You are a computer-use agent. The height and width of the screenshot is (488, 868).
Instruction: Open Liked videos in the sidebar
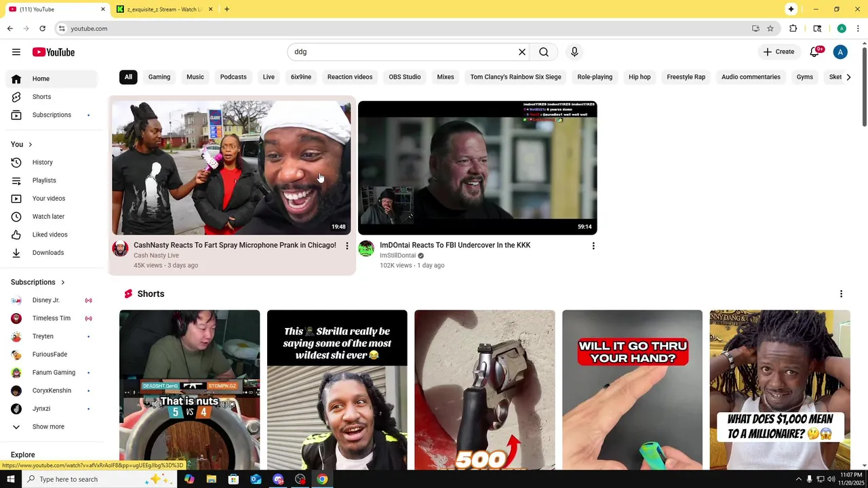click(x=53, y=235)
